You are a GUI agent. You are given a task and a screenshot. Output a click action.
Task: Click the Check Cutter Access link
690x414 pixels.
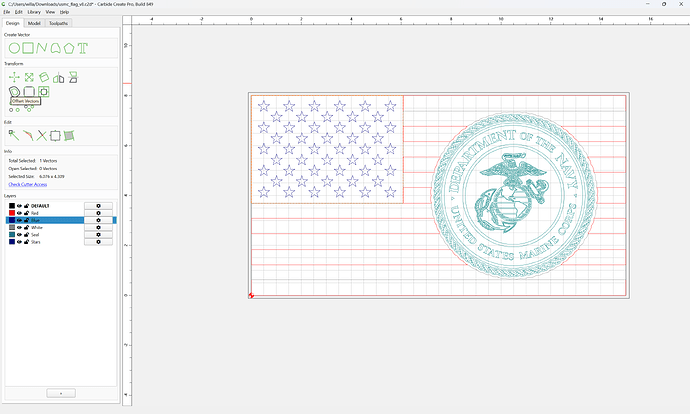[28, 184]
